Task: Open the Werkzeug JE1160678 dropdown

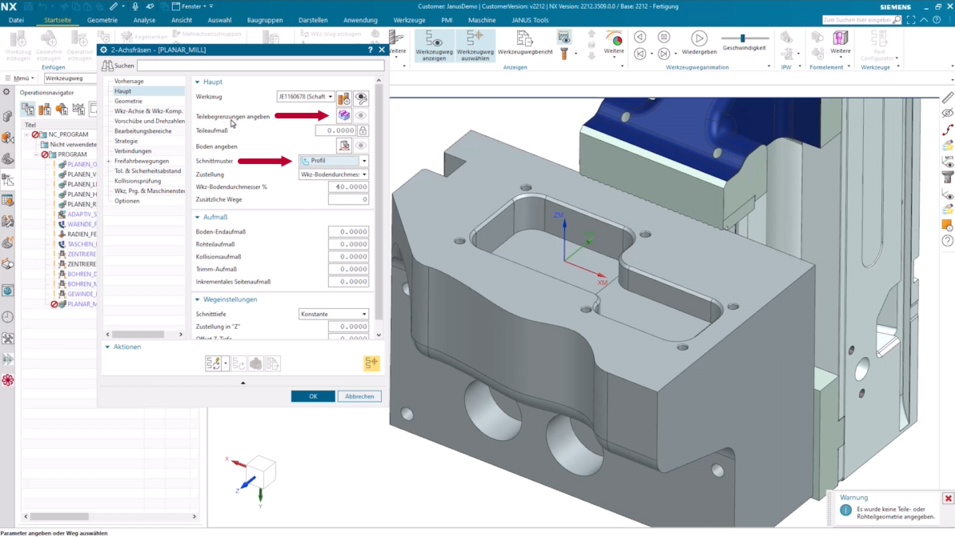Action: [306, 97]
